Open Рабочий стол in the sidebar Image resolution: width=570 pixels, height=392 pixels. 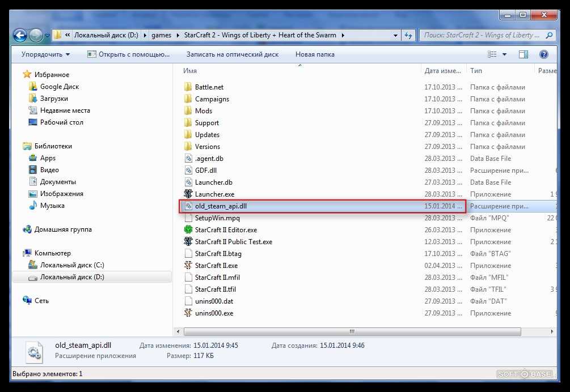coord(61,122)
